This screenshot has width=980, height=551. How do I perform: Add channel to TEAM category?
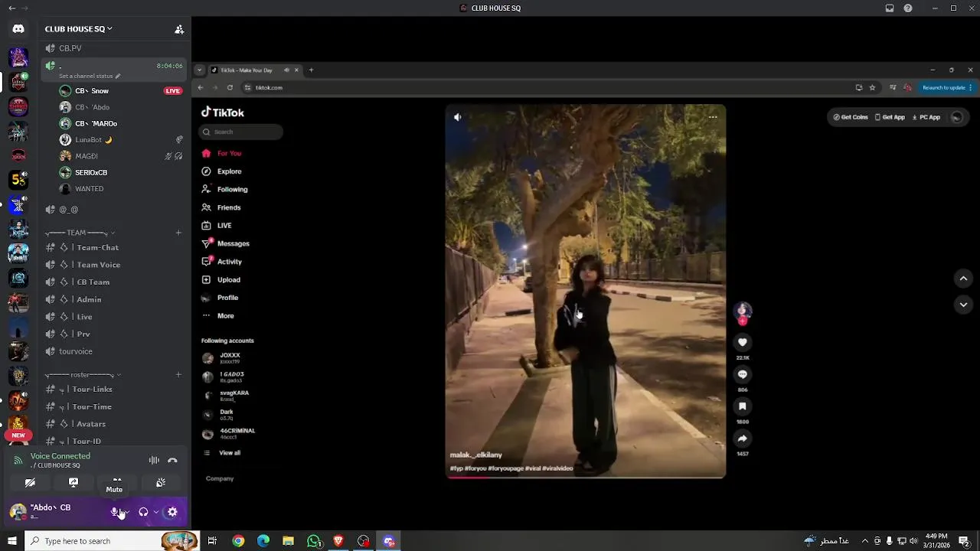(x=178, y=233)
